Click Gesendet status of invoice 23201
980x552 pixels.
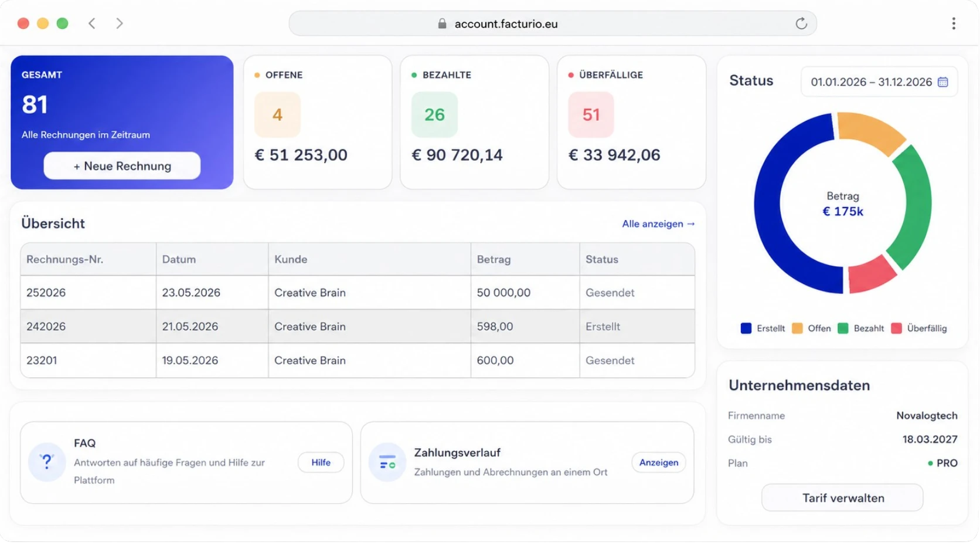(x=610, y=361)
